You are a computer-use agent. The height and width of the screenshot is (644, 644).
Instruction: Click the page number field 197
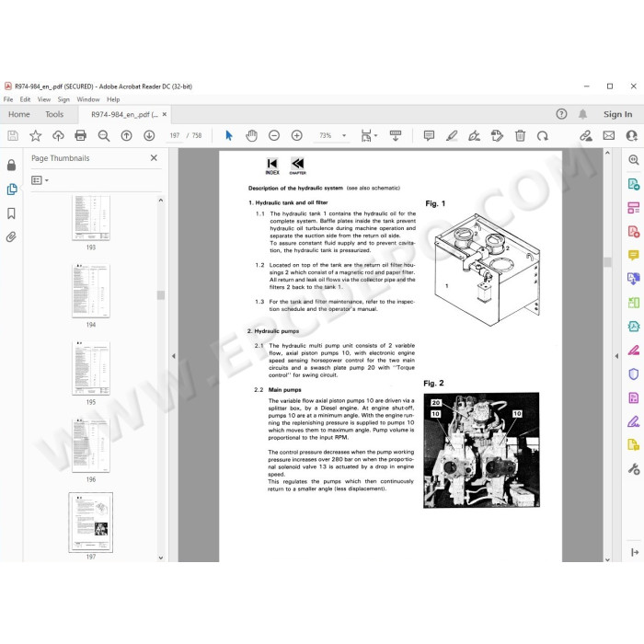[x=175, y=135]
